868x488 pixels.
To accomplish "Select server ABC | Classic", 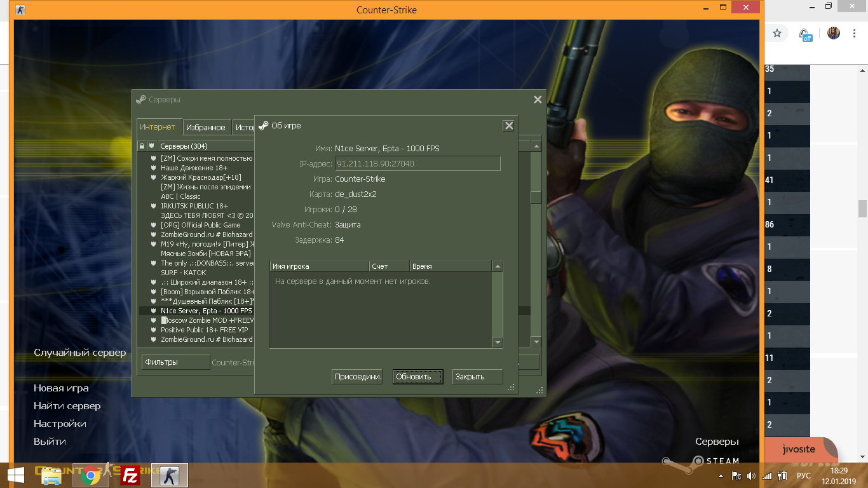I will click(x=180, y=196).
